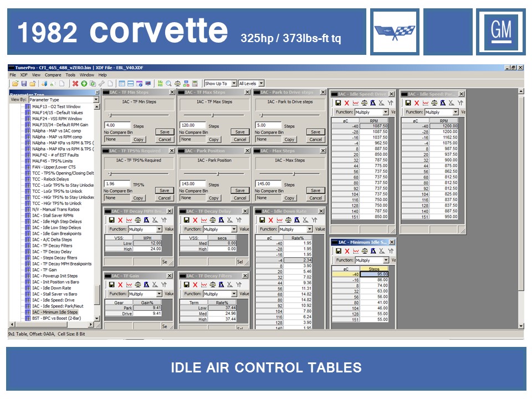Click the graph icon in TF Decay MPH Breakpoints window
This screenshot has height=399, width=532.
(129, 220)
